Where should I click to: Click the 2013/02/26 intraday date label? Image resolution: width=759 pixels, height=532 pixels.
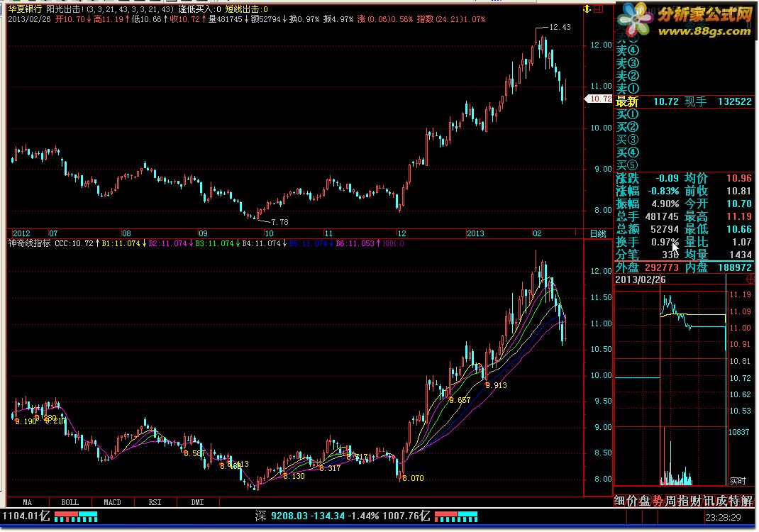click(641, 279)
